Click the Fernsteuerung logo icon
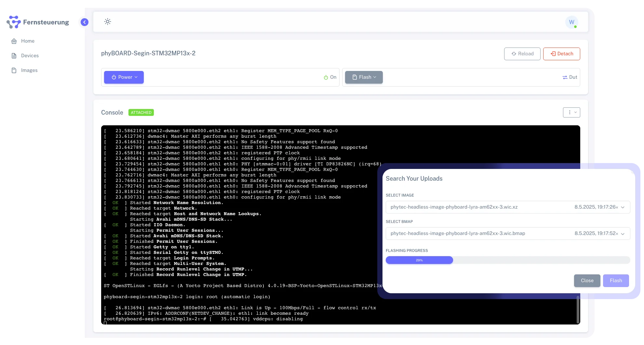This screenshot has width=644, height=345. coord(13,22)
